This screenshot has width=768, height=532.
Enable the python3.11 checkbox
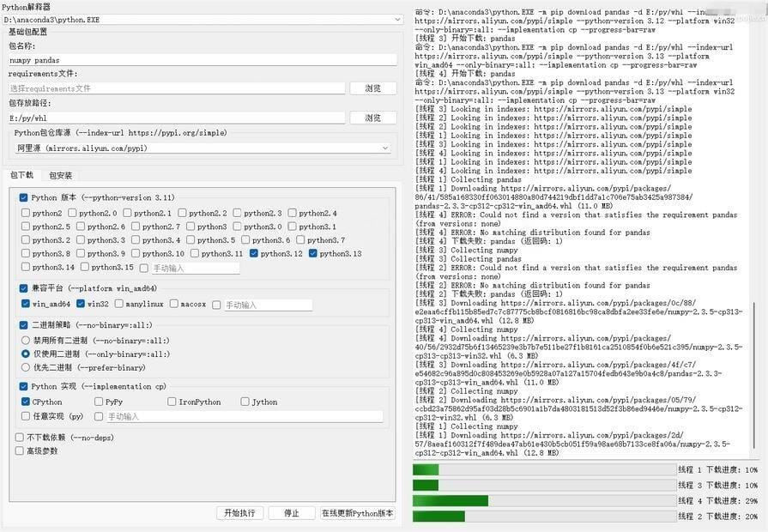(x=196, y=254)
